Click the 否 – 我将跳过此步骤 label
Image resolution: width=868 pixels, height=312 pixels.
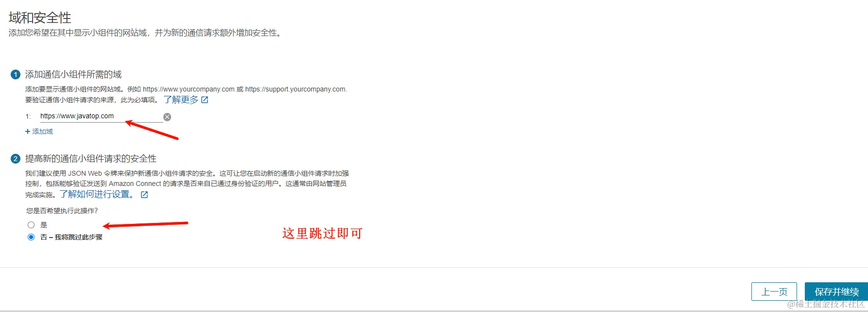(x=71, y=237)
